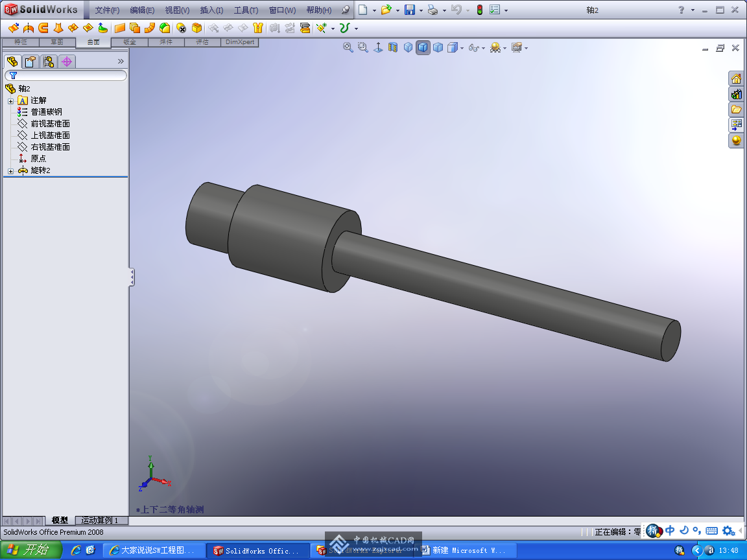This screenshot has height=560, width=747.
Task: Open the 文件(F) menu
Action: (107, 10)
